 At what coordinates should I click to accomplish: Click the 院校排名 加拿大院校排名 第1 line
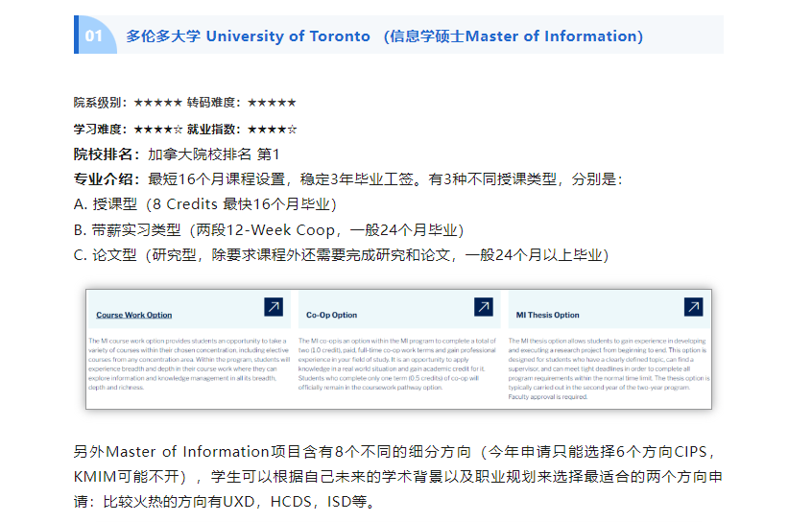177,154
